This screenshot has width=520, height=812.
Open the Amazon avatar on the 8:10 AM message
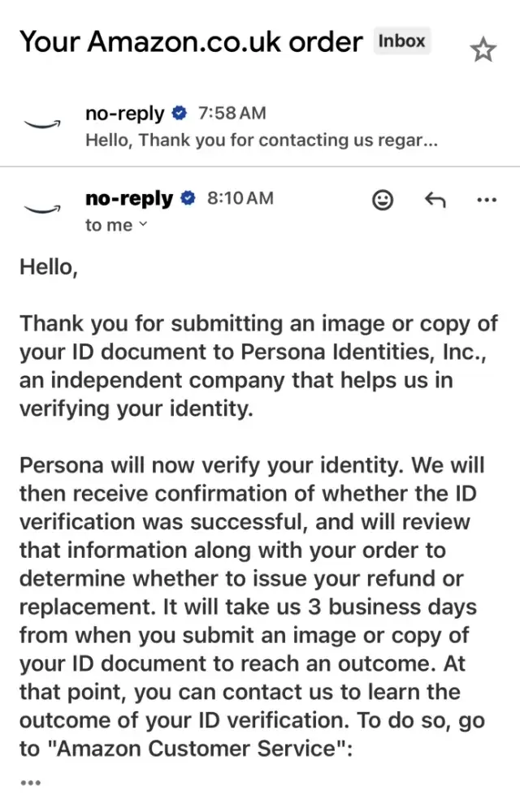click(x=42, y=209)
